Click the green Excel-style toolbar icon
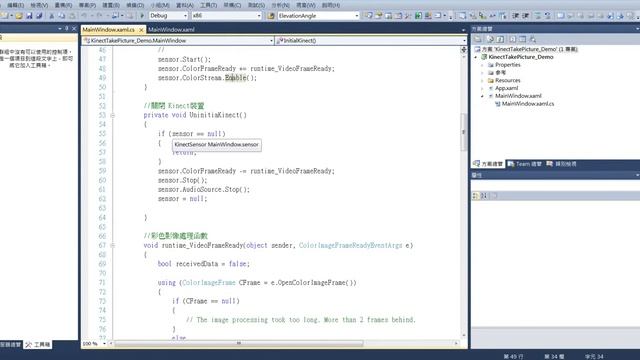The height and width of the screenshot is (360, 640). tap(418, 16)
